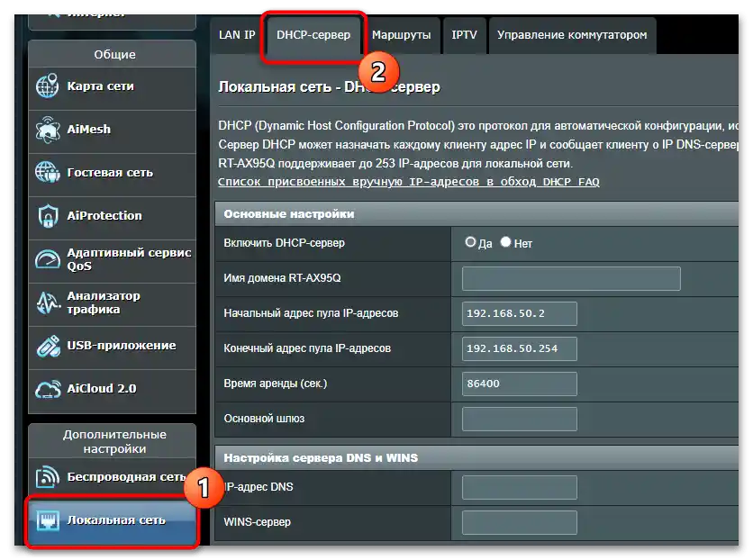Click the USB-приложение icon
The height and width of the screenshot is (560, 753).
click(47, 346)
